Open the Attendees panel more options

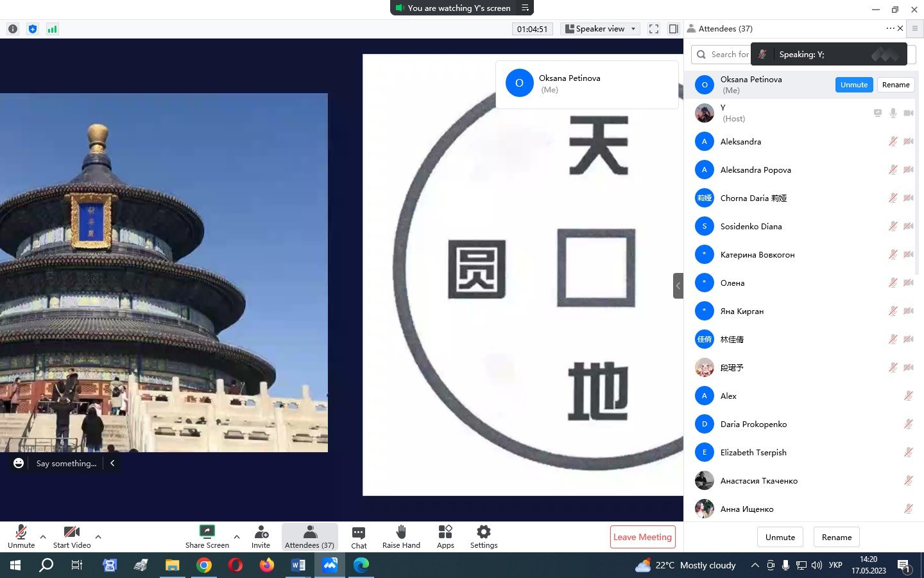coord(890,28)
